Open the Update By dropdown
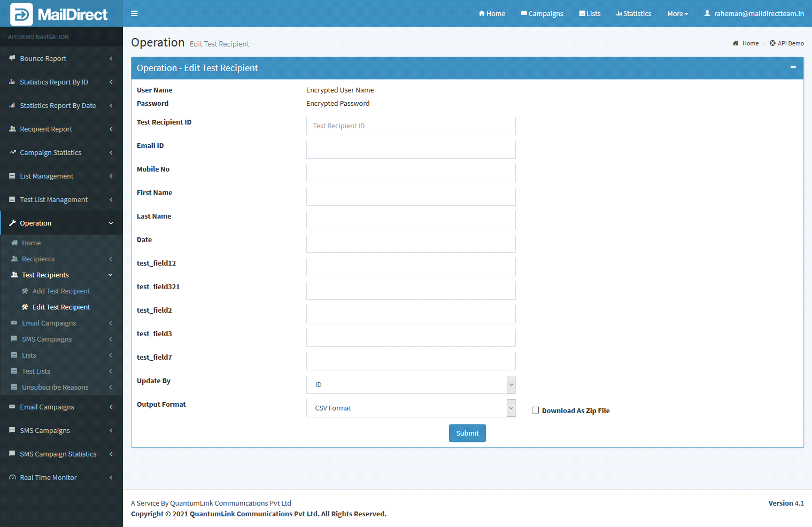 [x=411, y=385]
